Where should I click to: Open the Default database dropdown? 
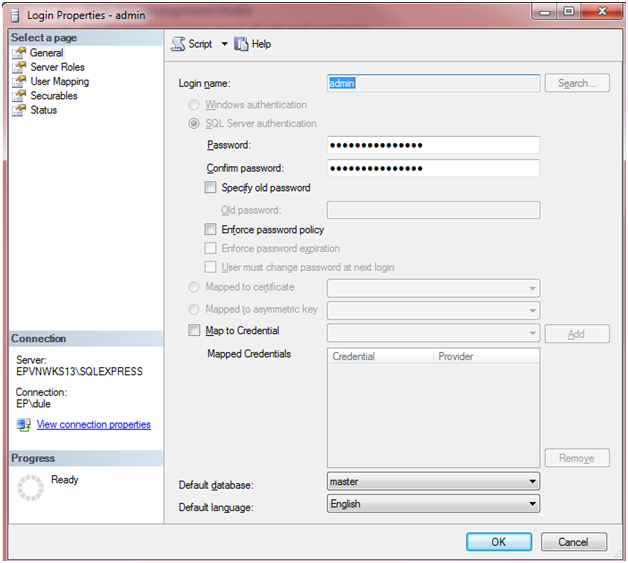532,482
